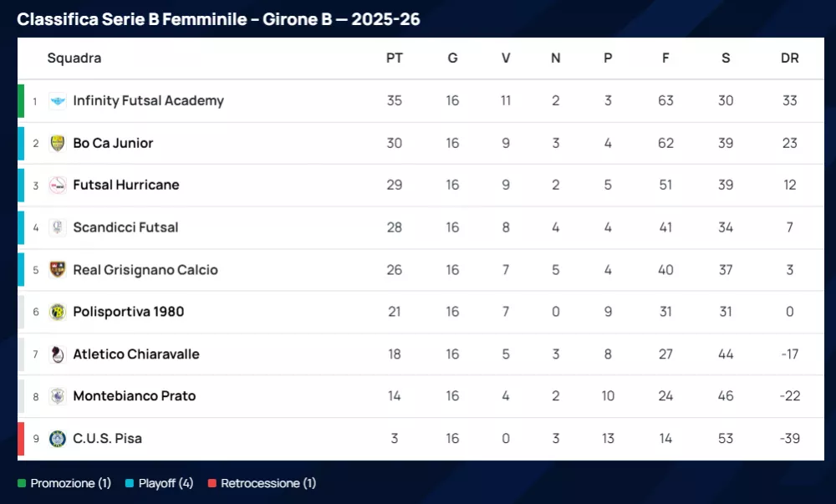Click the Classifica Serie B Femminile title

tap(218, 19)
